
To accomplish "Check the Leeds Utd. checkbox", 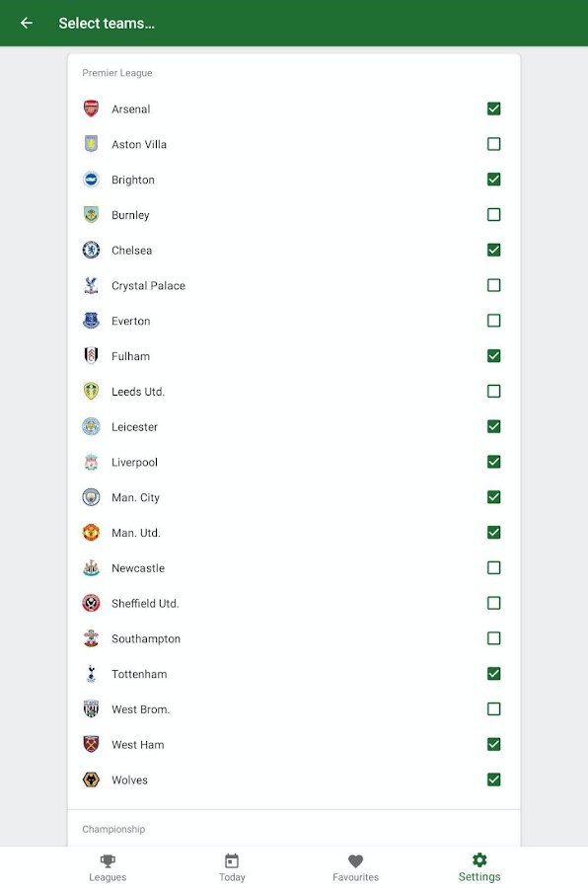I will [x=493, y=392].
